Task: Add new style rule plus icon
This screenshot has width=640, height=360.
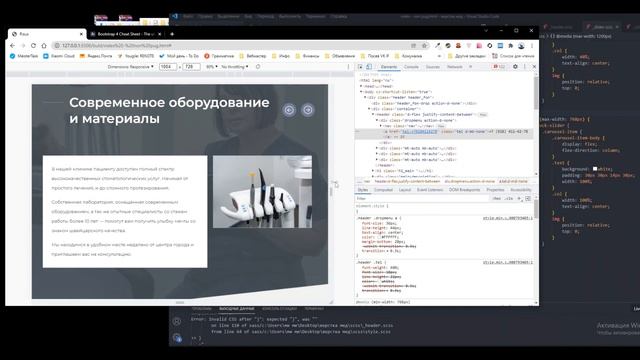Action: [519, 198]
